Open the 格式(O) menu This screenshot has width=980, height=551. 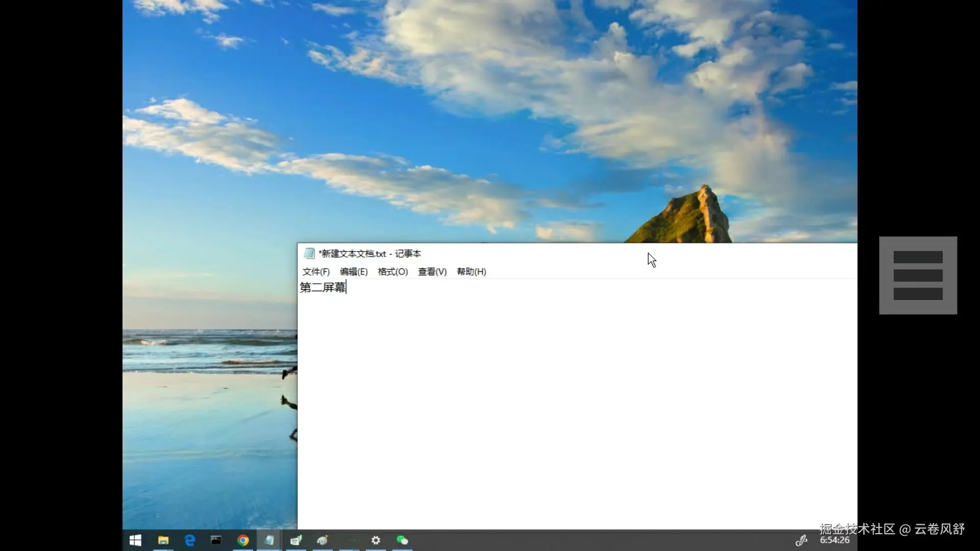[393, 272]
